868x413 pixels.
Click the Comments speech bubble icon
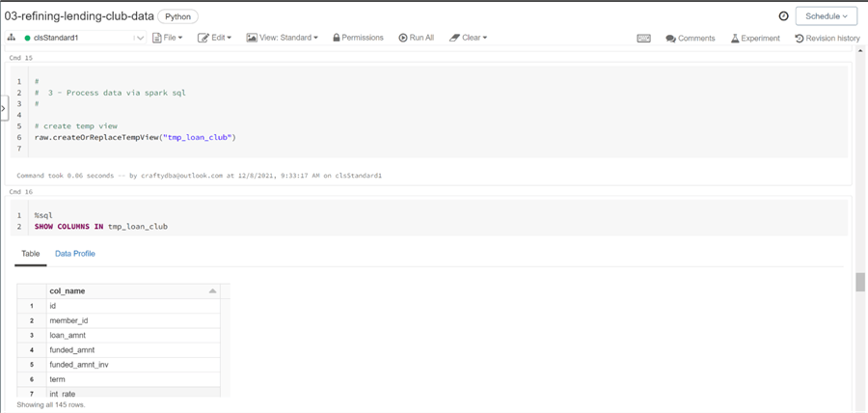(x=671, y=39)
